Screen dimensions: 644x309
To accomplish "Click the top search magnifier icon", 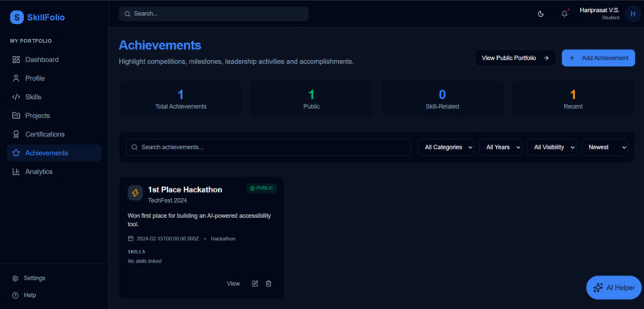I will click(x=127, y=14).
